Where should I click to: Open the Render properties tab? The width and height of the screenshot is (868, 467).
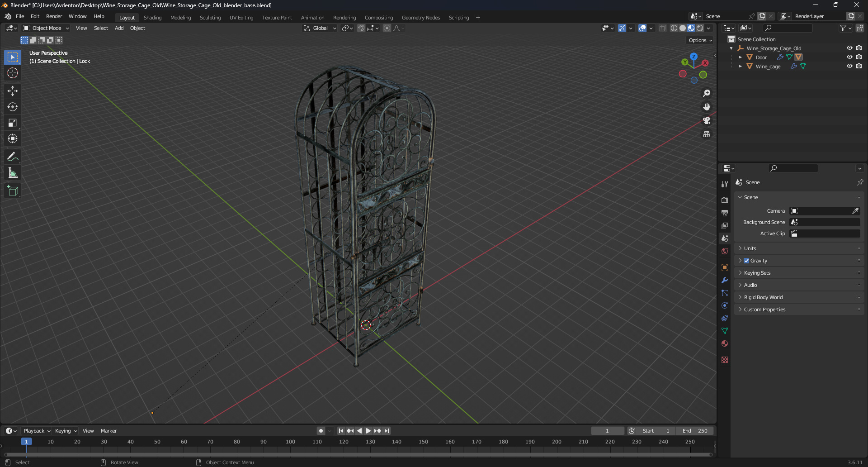pyautogui.click(x=725, y=200)
